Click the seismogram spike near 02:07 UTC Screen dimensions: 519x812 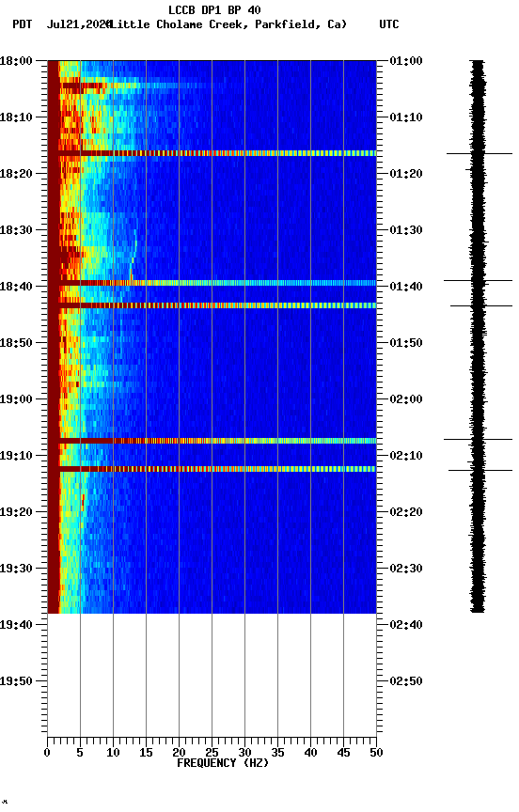pos(478,440)
